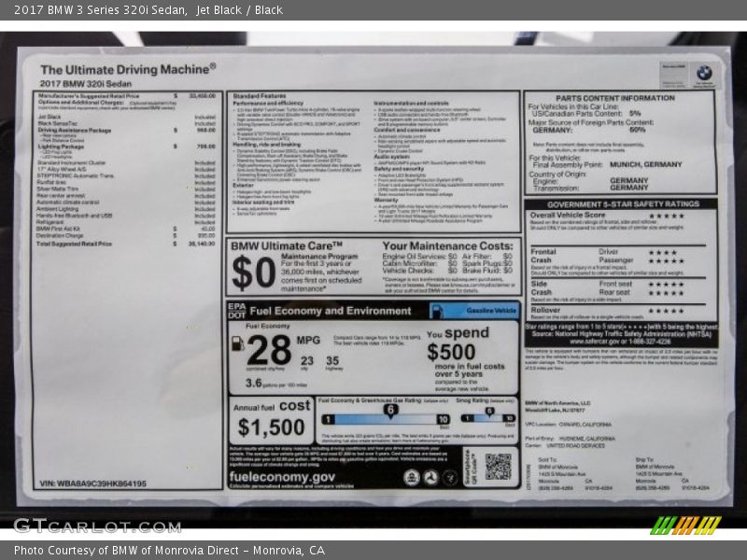Click the 'Jet Black / Black' caption text
This screenshot has height=560, width=747.
pyautogui.click(x=240, y=9)
